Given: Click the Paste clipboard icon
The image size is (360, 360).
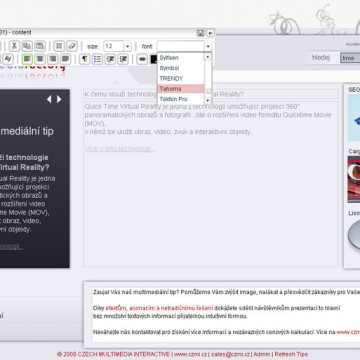Looking at the screenshot, I should click(x=40, y=46).
